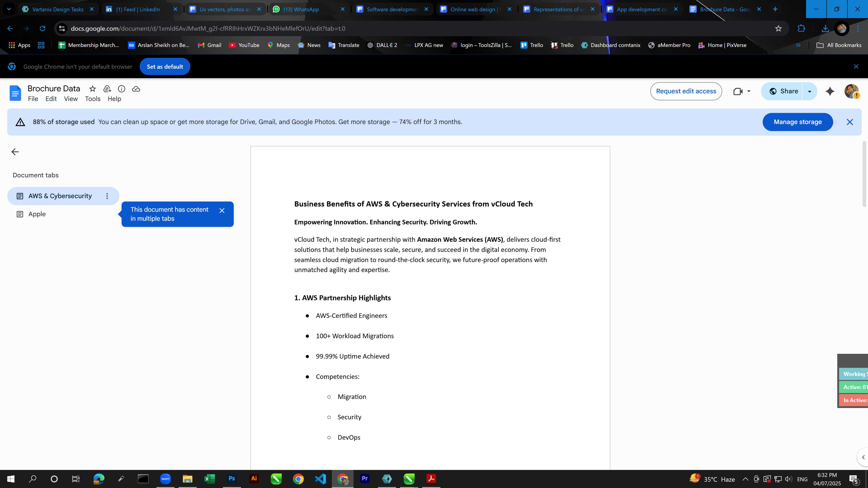Switch to Vartanix Design Tasks browser tab
Image resolution: width=868 pixels, height=488 pixels.
click(58, 9)
